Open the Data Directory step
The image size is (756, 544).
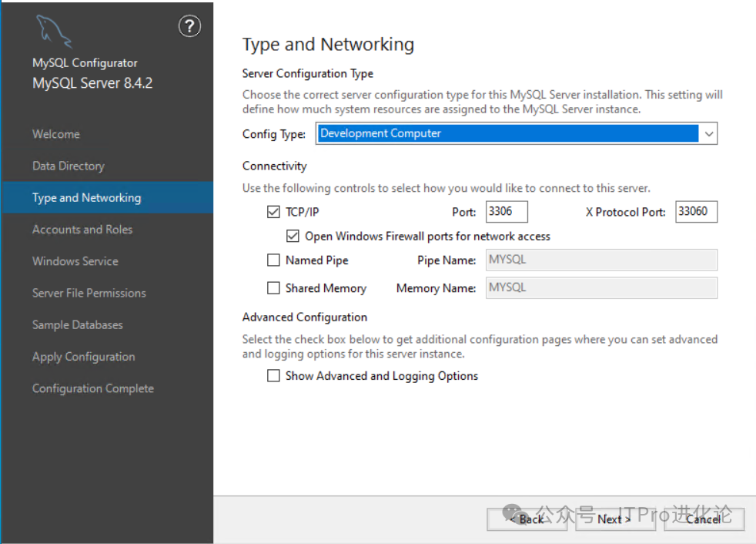coord(68,166)
